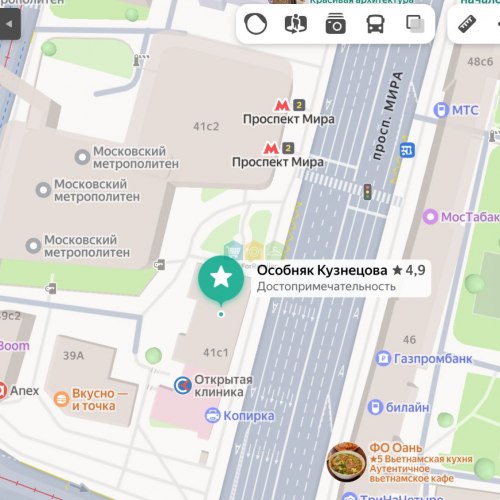Open ФО Оань cafe thumbnail

pos(347,462)
